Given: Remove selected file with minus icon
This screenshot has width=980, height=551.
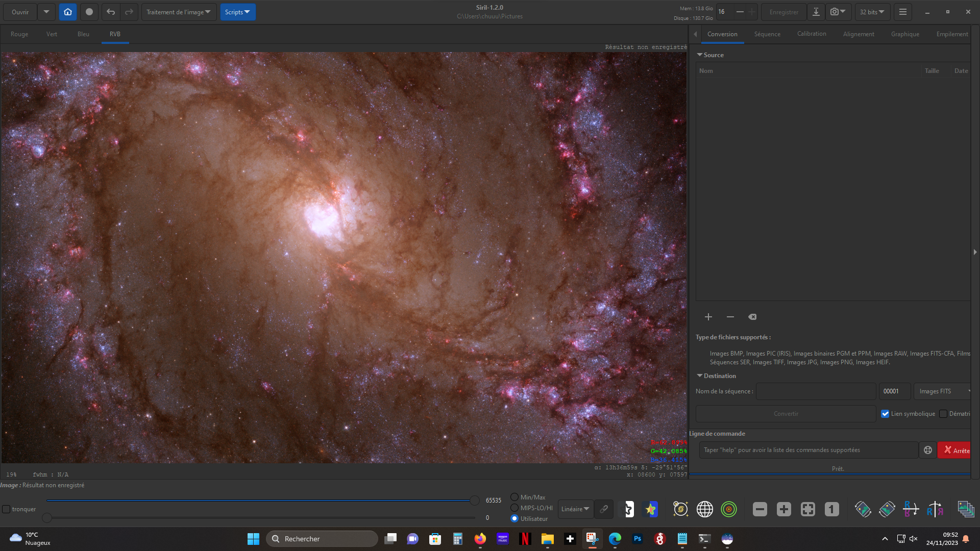Looking at the screenshot, I should [730, 317].
